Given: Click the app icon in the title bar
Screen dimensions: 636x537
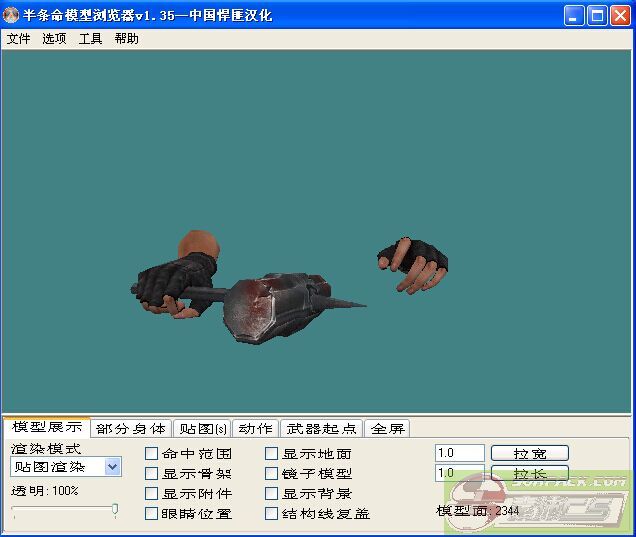Looking at the screenshot, I should click(x=12, y=15).
